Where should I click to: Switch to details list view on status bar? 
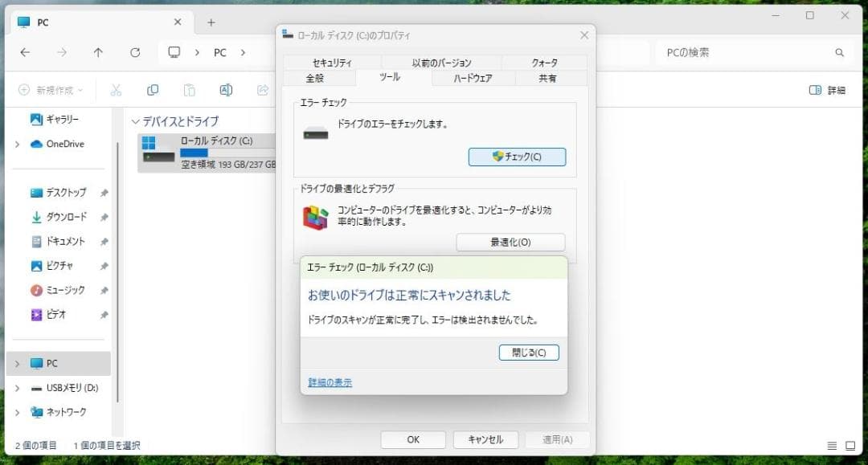pos(832,445)
